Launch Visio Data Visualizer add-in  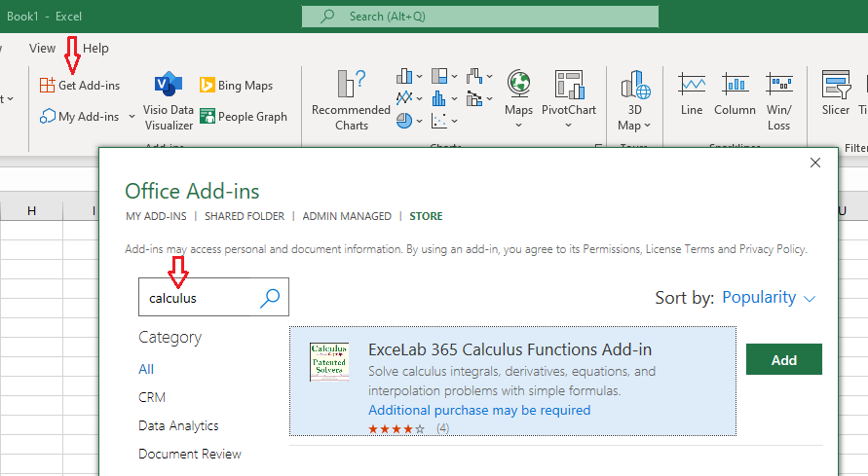tap(169, 101)
